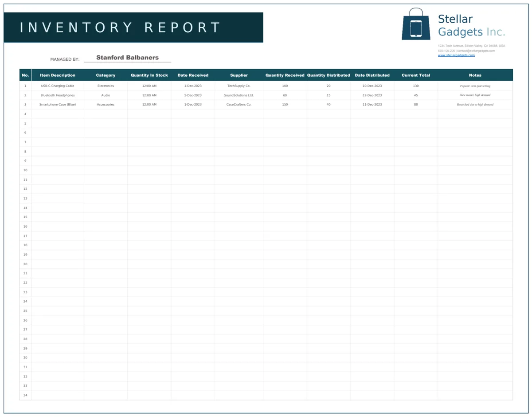Click the 'Notes' column header
Image resolution: width=532 pixels, height=417 pixels.
(475, 75)
